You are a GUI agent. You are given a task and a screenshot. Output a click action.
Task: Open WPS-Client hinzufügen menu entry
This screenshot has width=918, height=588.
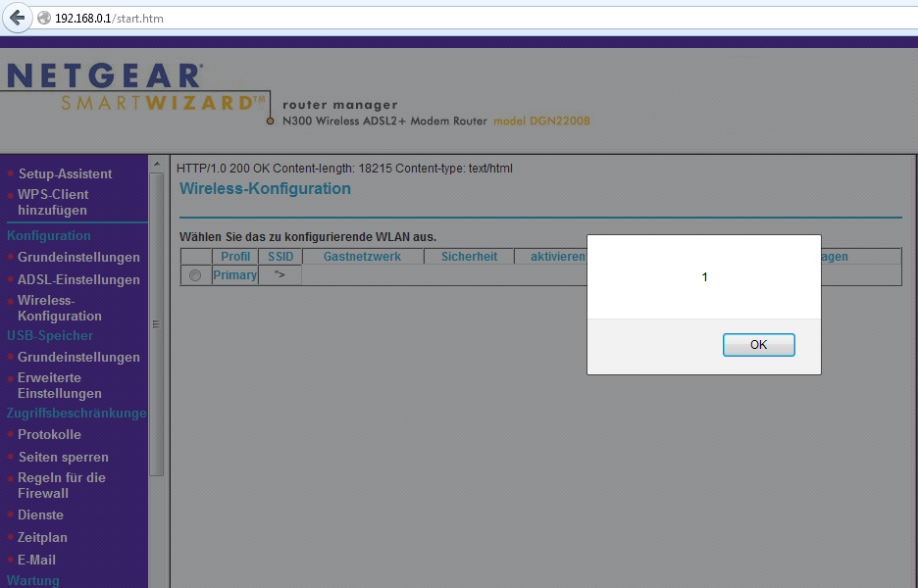tap(53, 202)
